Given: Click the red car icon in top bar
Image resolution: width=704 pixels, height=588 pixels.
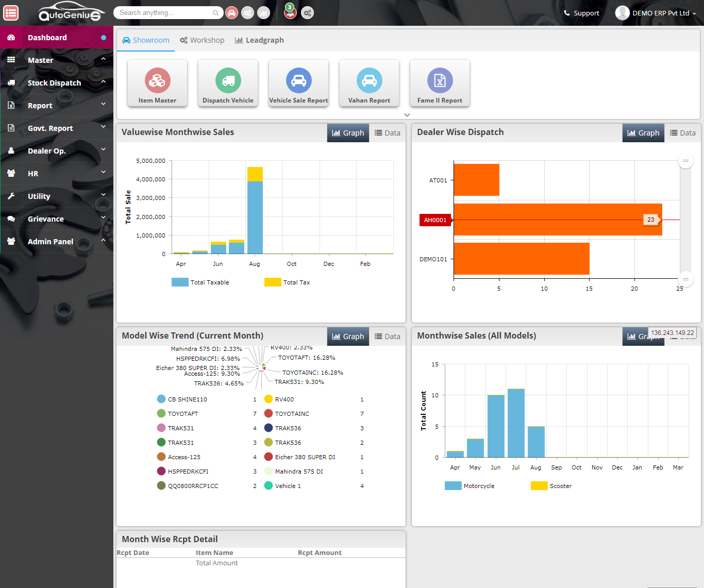Looking at the screenshot, I should (231, 12).
